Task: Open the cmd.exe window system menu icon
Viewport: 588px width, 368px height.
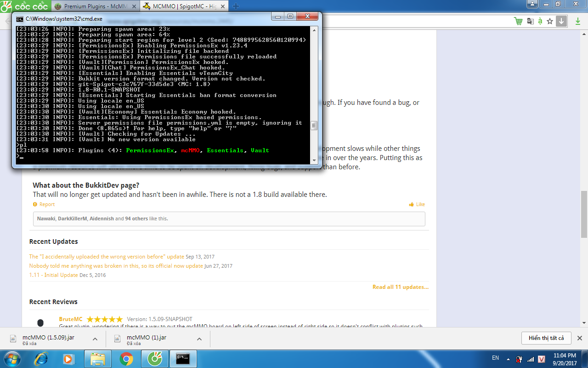Action: 20,19
